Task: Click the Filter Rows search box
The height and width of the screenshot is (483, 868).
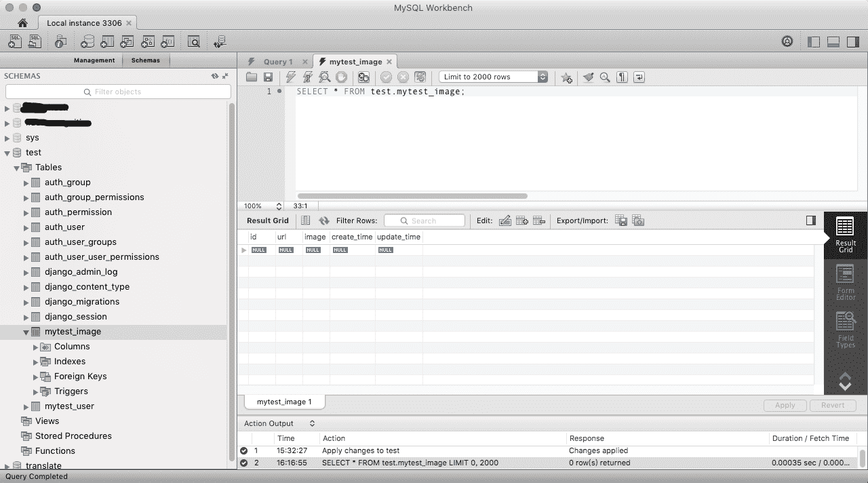Action: click(425, 220)
